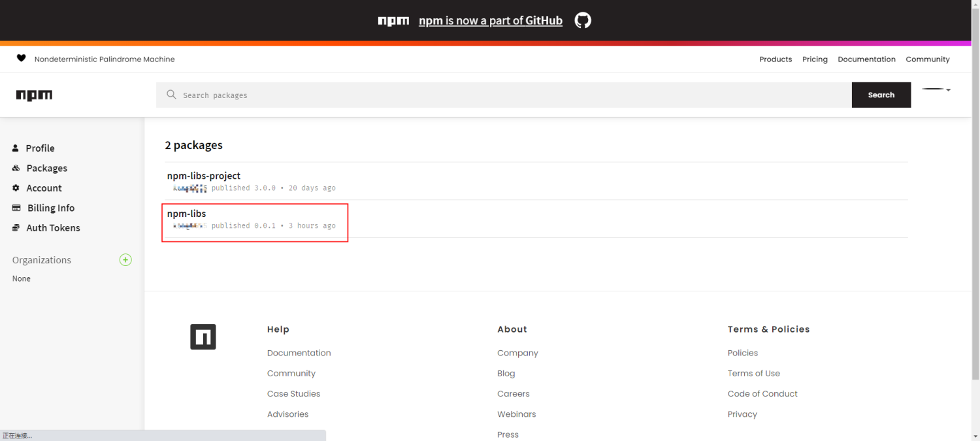Click the footer npm square logo
Viewport: 980px width, 441px height.
[x=203, y=337]
